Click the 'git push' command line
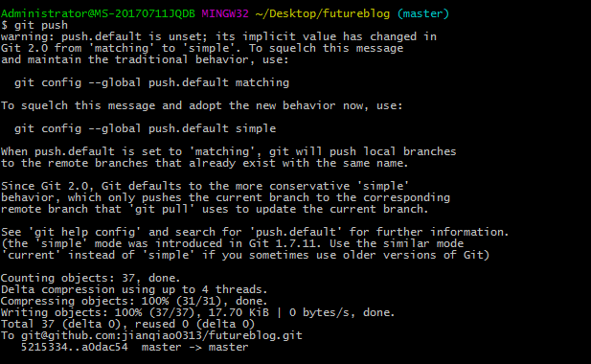This screenshot has height=364, width=591. [34, 25]
